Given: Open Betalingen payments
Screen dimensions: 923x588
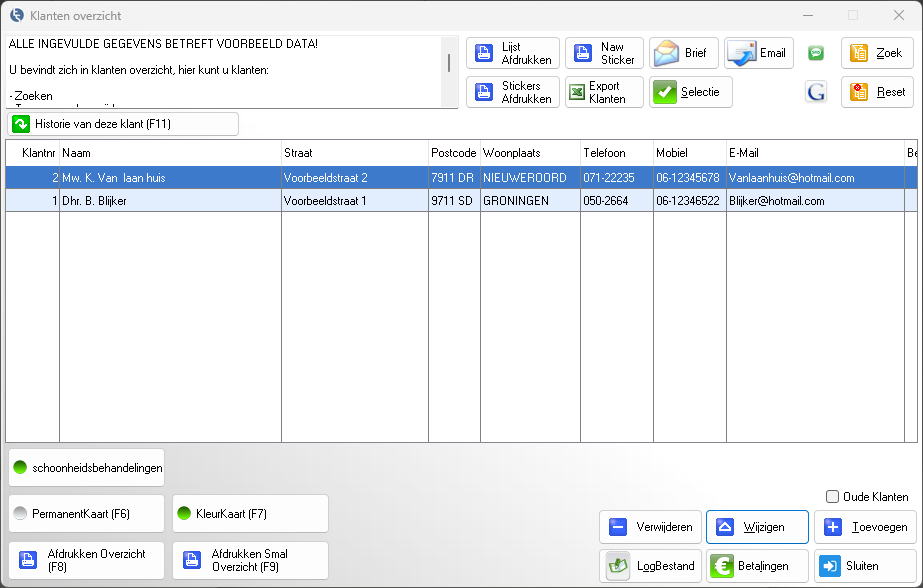Looking at the screenshot, I should [758, 566].
